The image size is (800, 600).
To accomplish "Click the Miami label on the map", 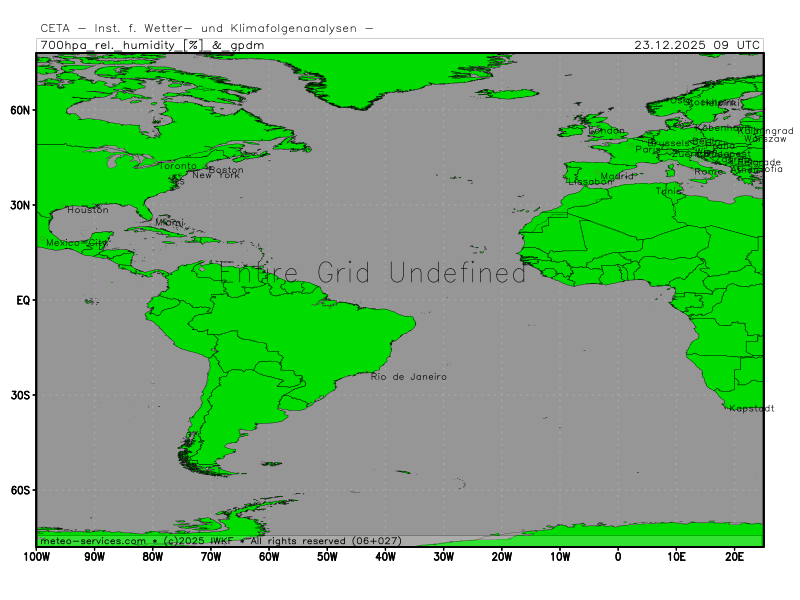I will pos(170,222).
